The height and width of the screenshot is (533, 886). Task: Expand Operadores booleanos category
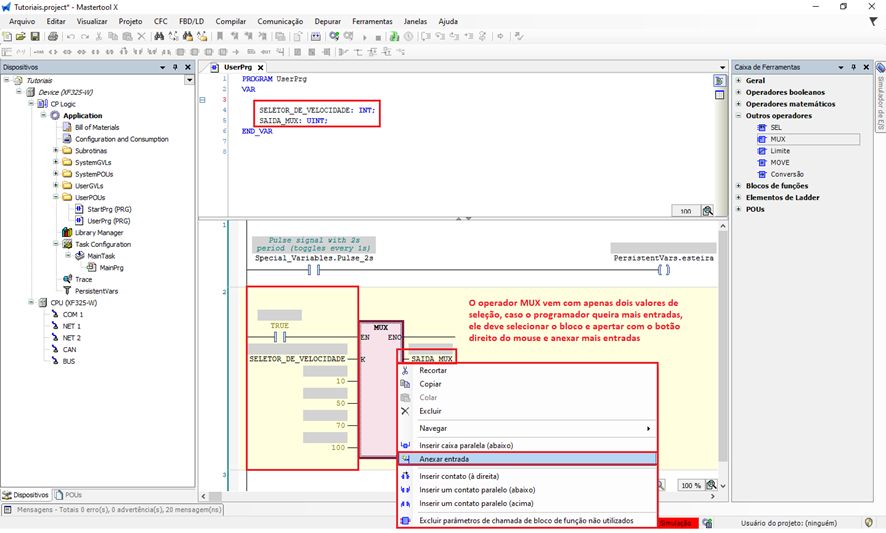(x=739, y=92)
